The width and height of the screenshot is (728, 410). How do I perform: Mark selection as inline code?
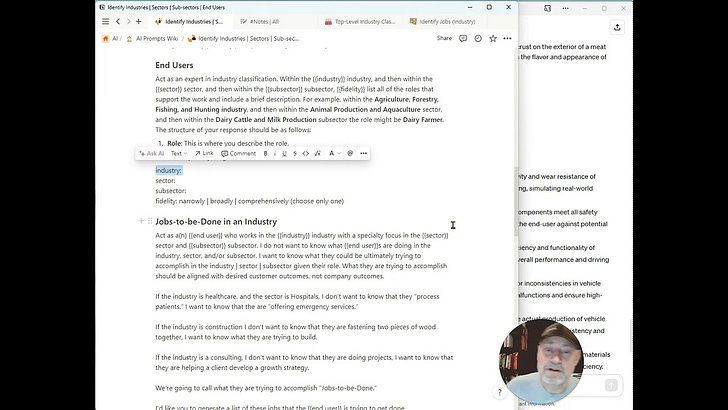[306, 153]
